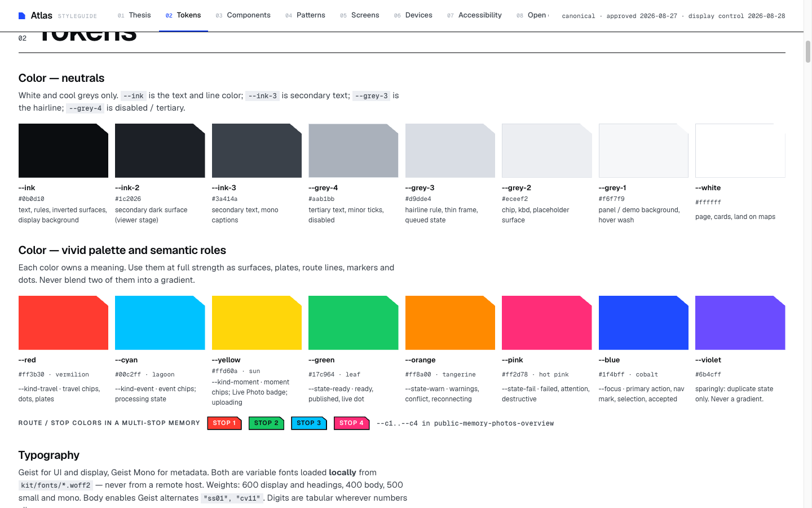Go to the Components tab
The height and width of the screenshot is (508, 812).
click(243, 15)
